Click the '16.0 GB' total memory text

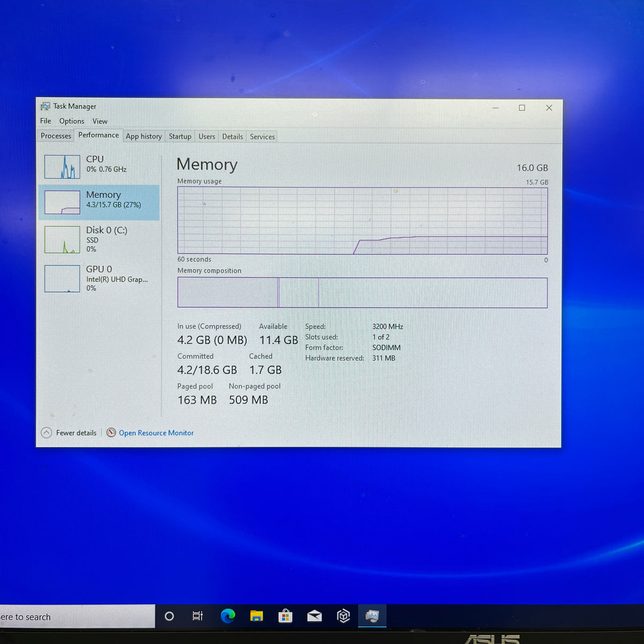(x=532, y=168)
